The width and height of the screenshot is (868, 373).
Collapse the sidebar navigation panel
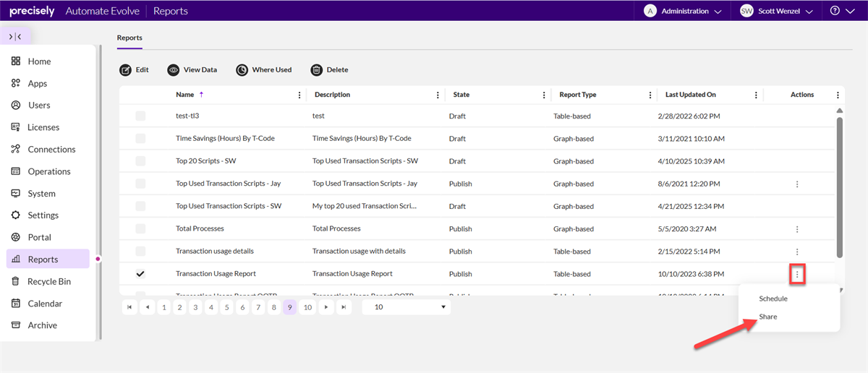[15, 36]
